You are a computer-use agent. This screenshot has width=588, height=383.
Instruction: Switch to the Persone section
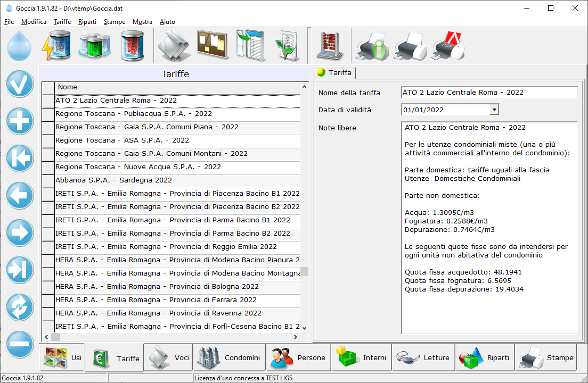click(x=298, y=357)
